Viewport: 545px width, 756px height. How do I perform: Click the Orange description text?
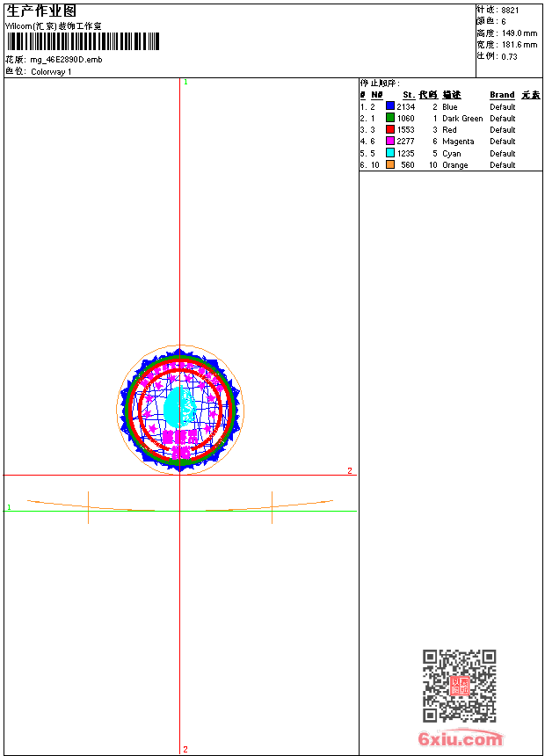(x=454, y=165)
